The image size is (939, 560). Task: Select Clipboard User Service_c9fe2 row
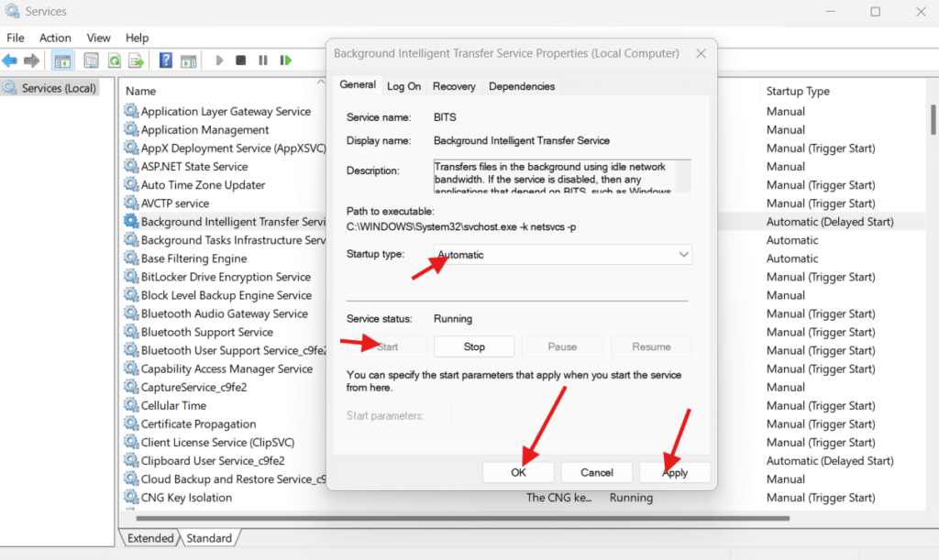[213, 461]
